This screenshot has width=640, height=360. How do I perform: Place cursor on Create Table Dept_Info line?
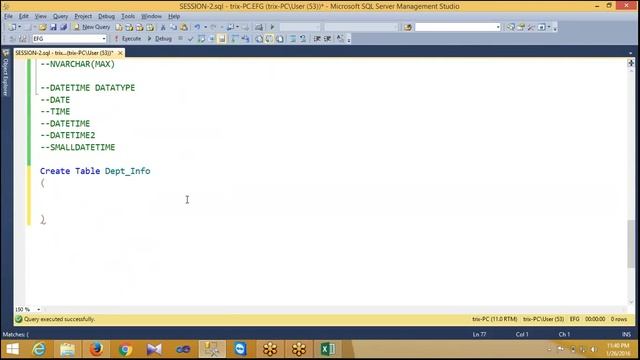[95, 171]
